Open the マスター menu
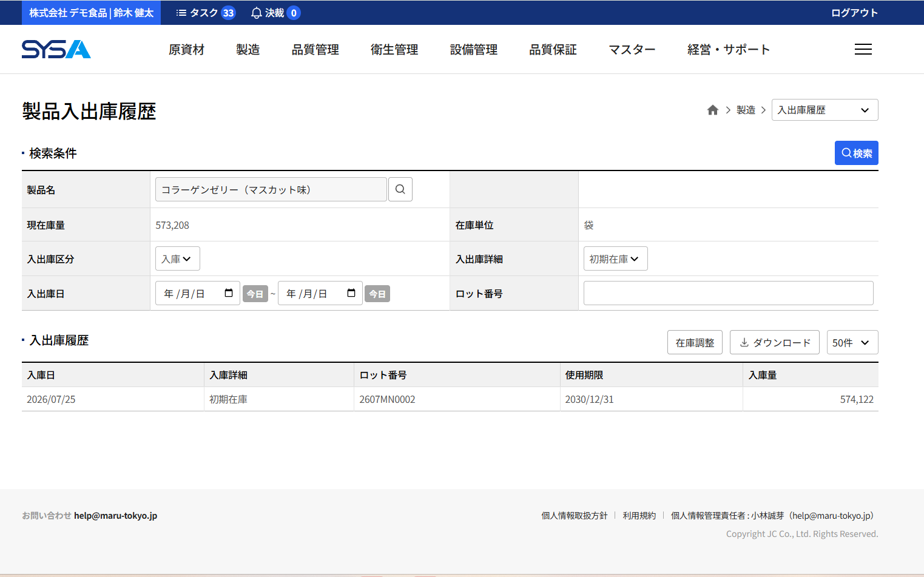Image resolution: width=924 pixels, height=577 pixels. (x=632, y=50)
